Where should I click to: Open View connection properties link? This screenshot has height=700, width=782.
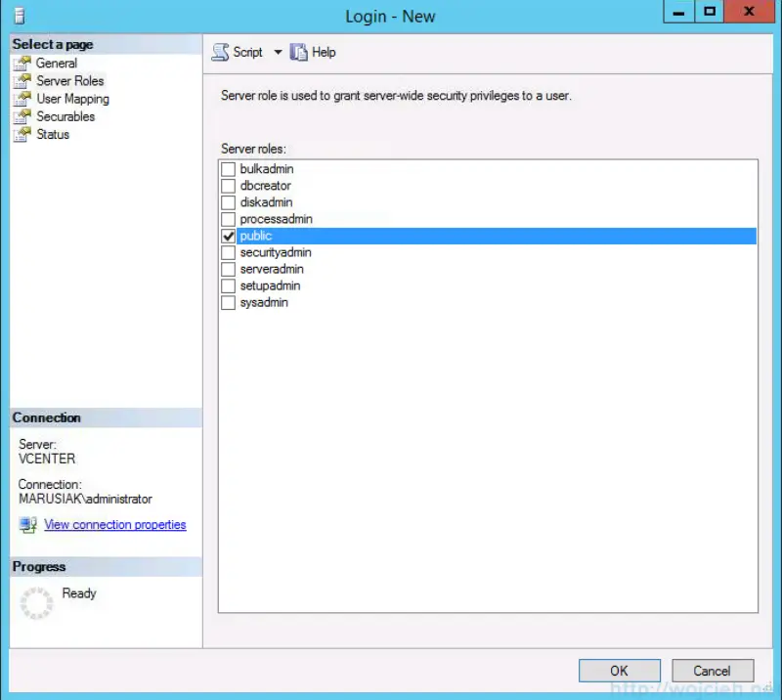point(114,525)
